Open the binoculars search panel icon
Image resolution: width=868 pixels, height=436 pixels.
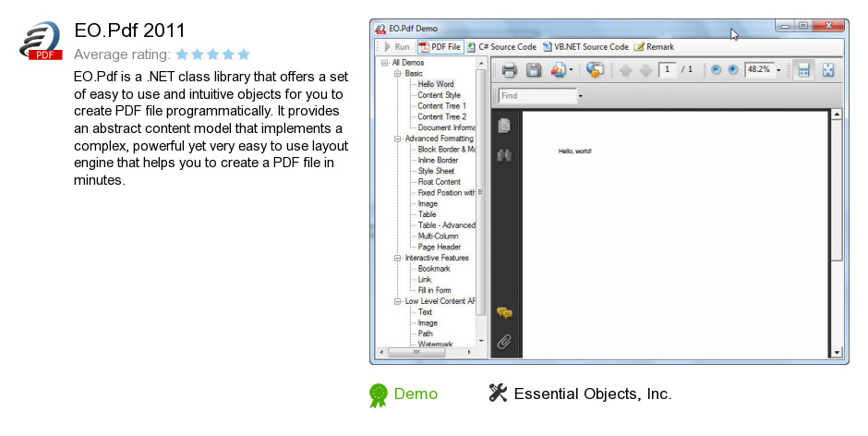pos(504,155)
